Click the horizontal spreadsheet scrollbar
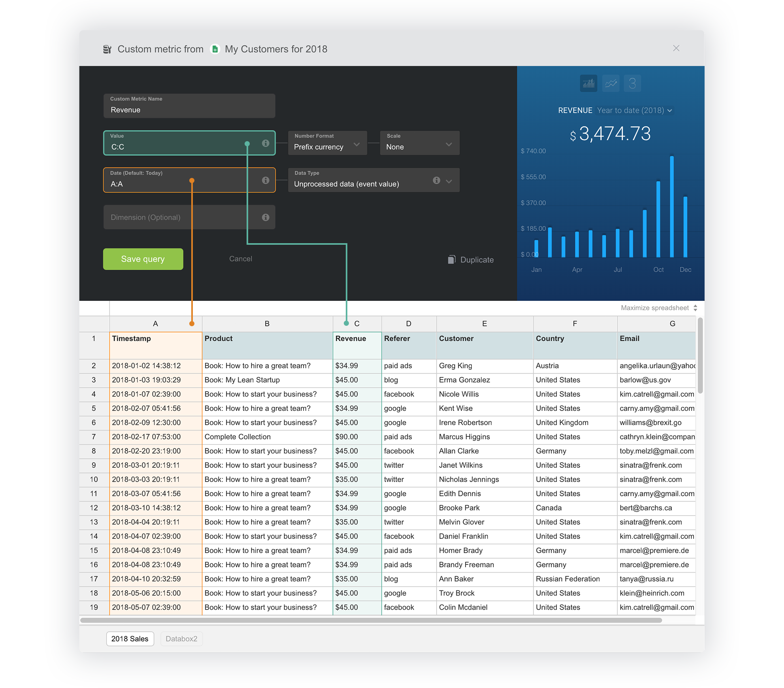The width and height of the screenshot is (784, 688). coord(371,620)
